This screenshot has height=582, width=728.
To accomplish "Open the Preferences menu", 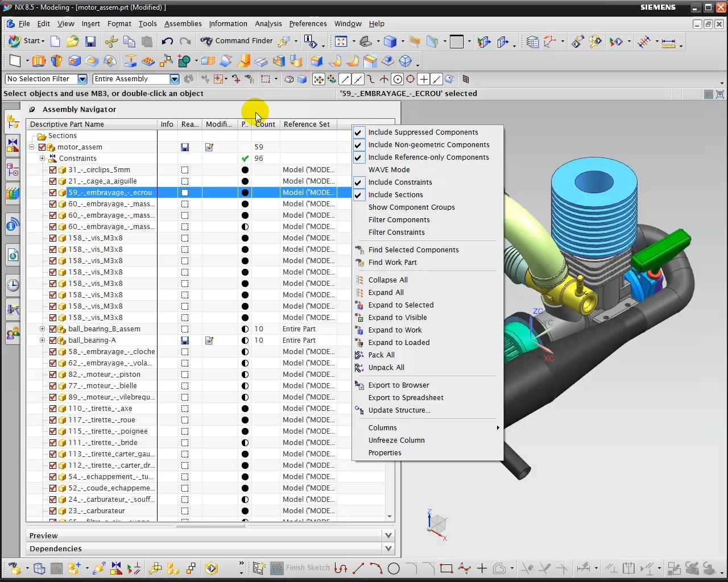I will pyautogui.click(x=308, y=24).
